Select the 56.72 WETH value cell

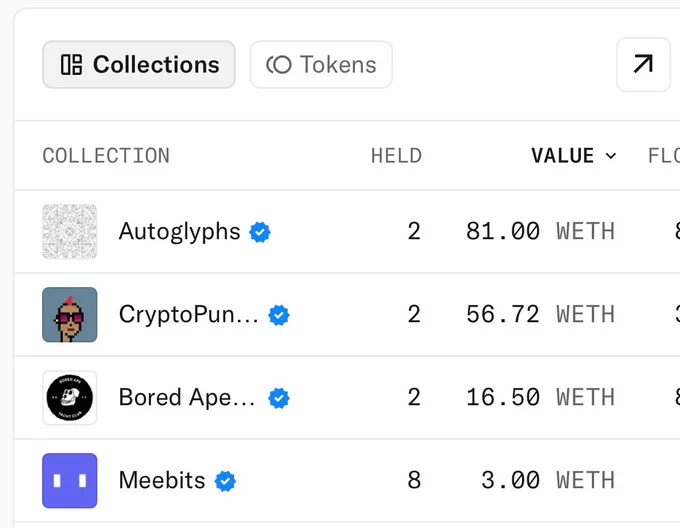(x=540, y=314)
